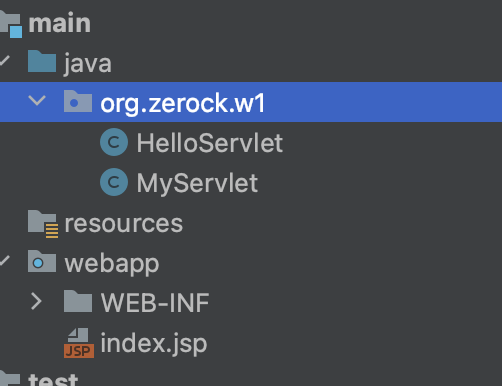Screen dimensions: 502x386
Task: Select the MyServlet class
Action: (x=197, y=183)
